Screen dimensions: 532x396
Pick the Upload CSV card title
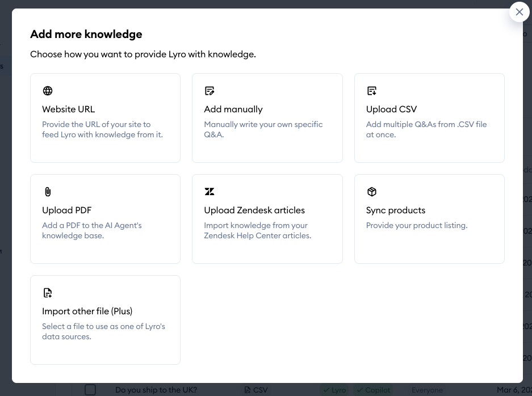391,109
